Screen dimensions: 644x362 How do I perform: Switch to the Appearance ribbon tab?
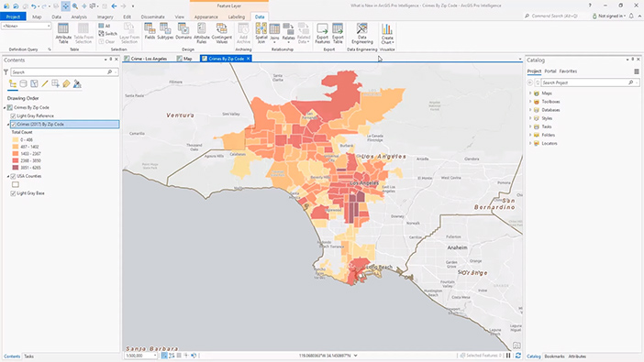[206, 16]
